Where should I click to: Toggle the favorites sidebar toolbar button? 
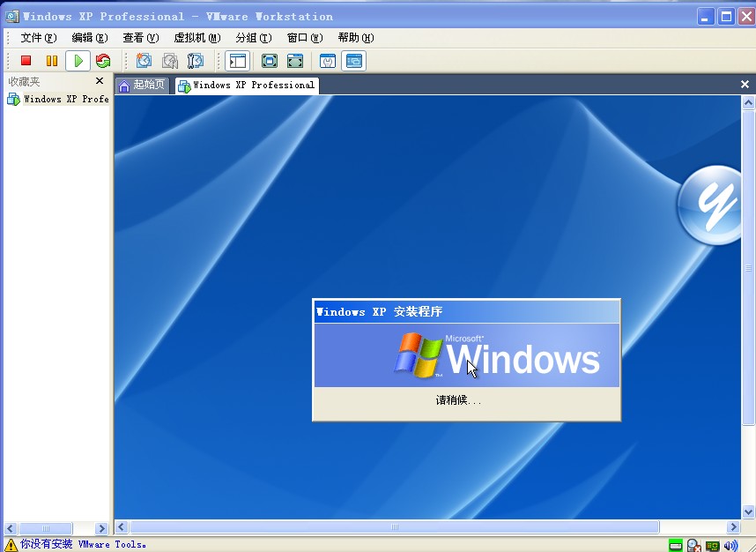[237, 61]
